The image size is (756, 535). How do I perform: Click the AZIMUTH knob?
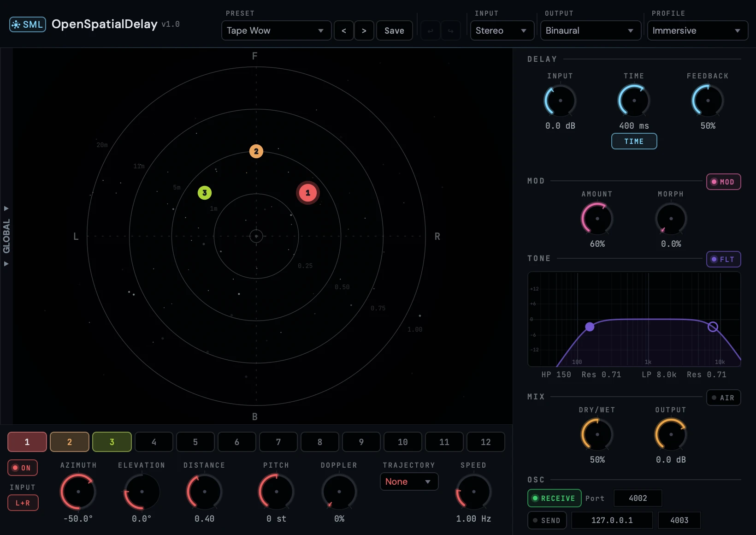coord(78,492)
